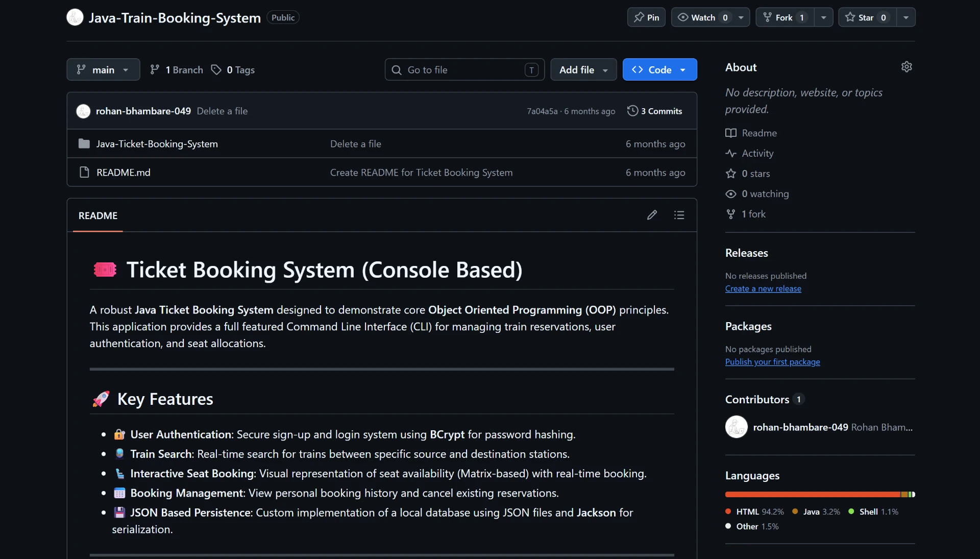Screen dimensions: 980x559
Task: Click the HTML 94.2% language entry
Action: tap(754, 512)
